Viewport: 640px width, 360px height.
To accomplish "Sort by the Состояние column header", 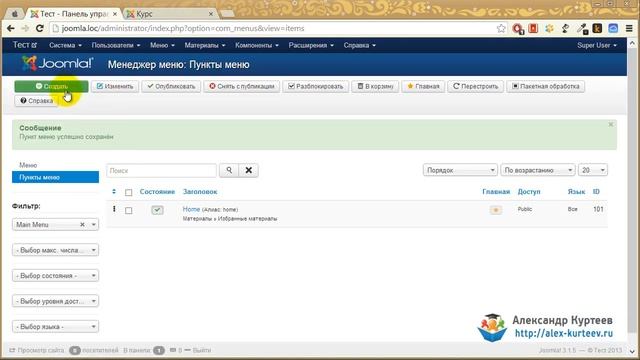I will click(157, 191).
